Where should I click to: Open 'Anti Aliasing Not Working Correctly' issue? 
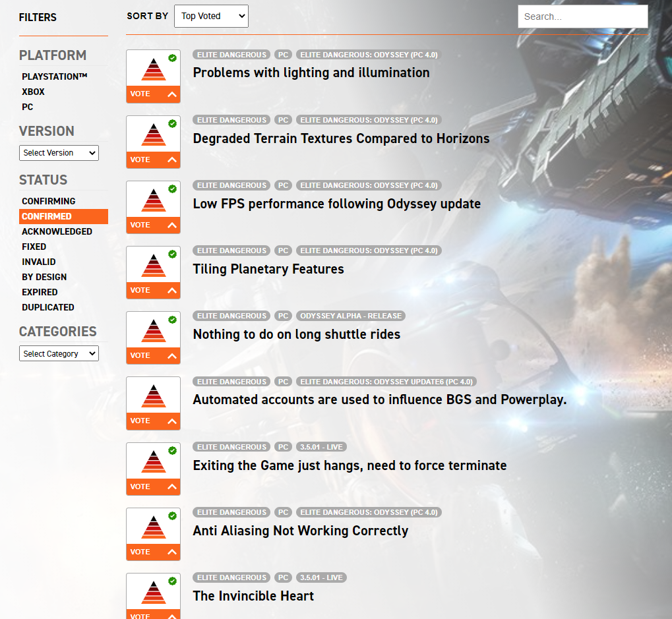pyautogui.click(x=301, y=531)
